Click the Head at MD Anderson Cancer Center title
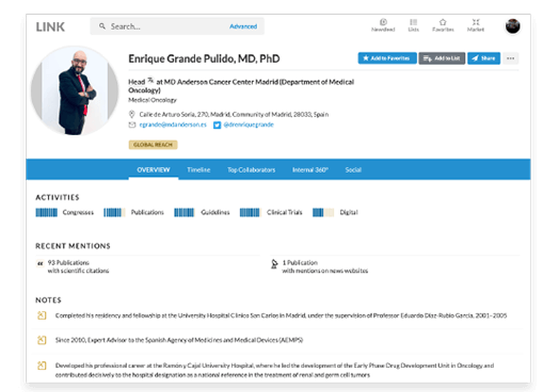This screenshot has height=392, width=543. click(241, 86)
